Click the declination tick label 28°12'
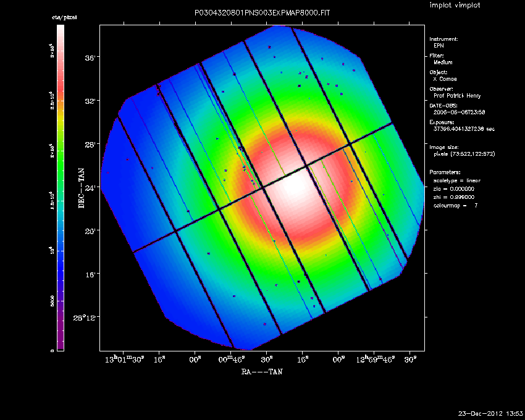 (x=85, y=317)
